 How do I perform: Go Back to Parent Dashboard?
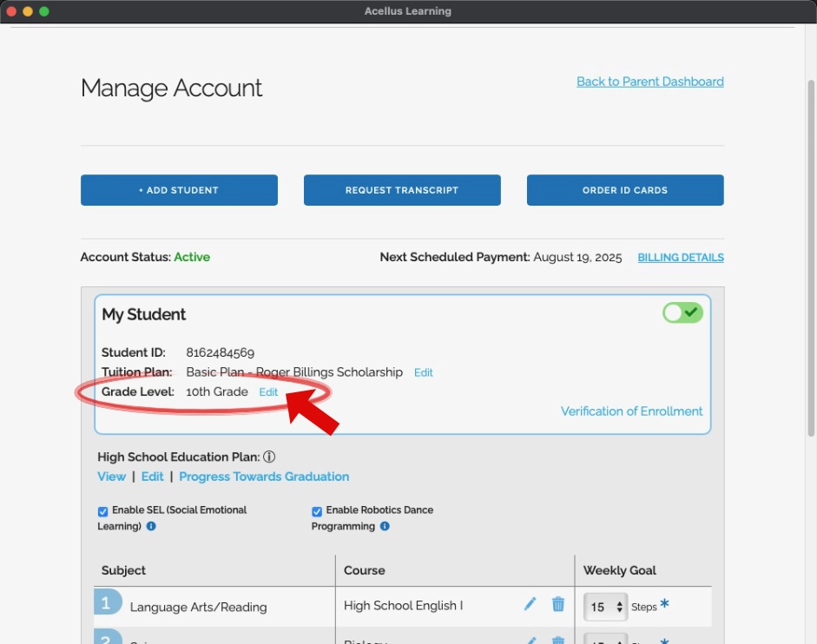pyautogui.click(x=649, y=82)
